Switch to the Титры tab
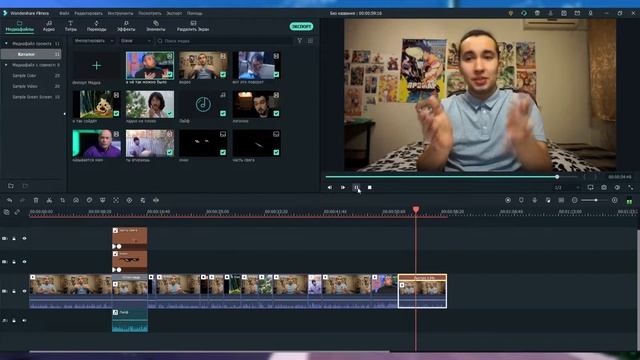The height and width of the screenshot is (360, 640). (x=71, y=26)
